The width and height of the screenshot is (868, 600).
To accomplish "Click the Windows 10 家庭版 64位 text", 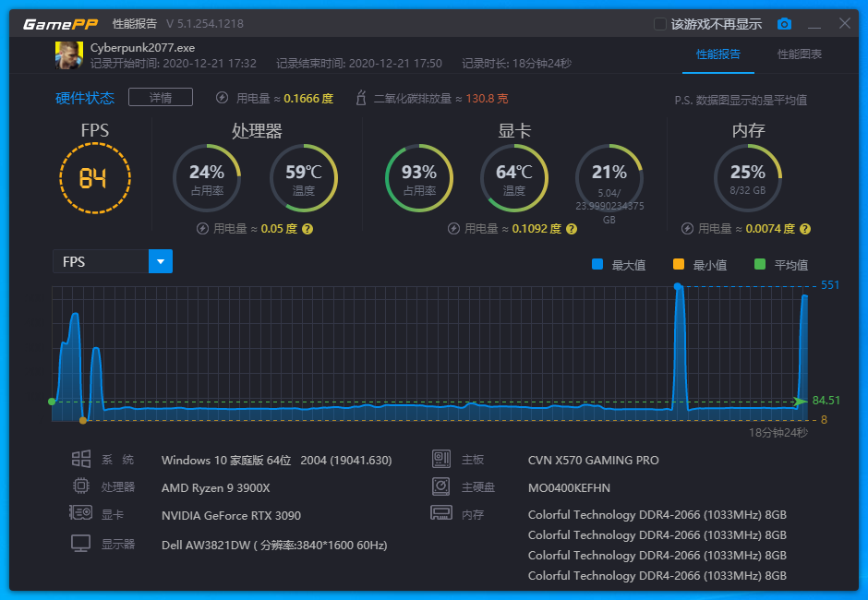I will pos(226,460).
